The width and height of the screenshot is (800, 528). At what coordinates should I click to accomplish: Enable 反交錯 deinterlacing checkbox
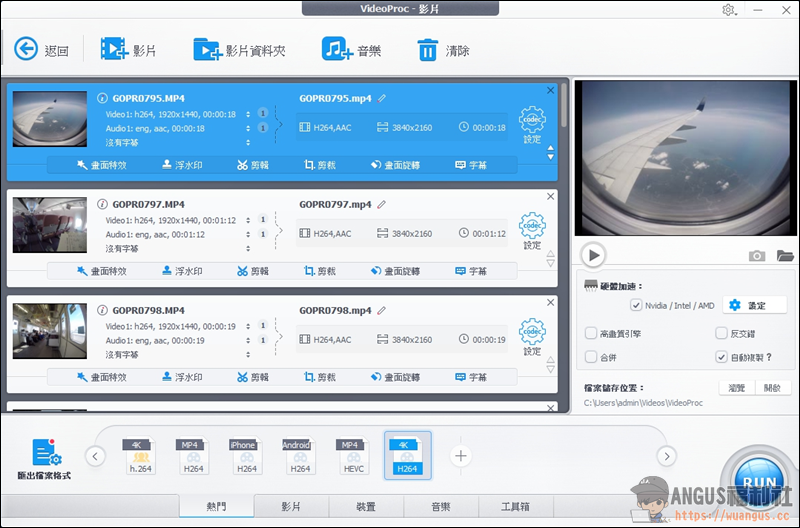pyautogui.click(x=721, y=333)
